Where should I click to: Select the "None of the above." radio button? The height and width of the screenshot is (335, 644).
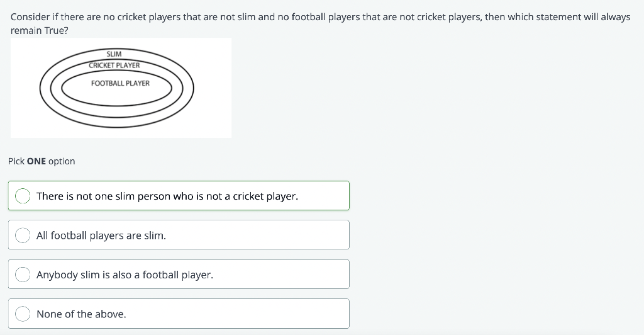pos(23,314)
